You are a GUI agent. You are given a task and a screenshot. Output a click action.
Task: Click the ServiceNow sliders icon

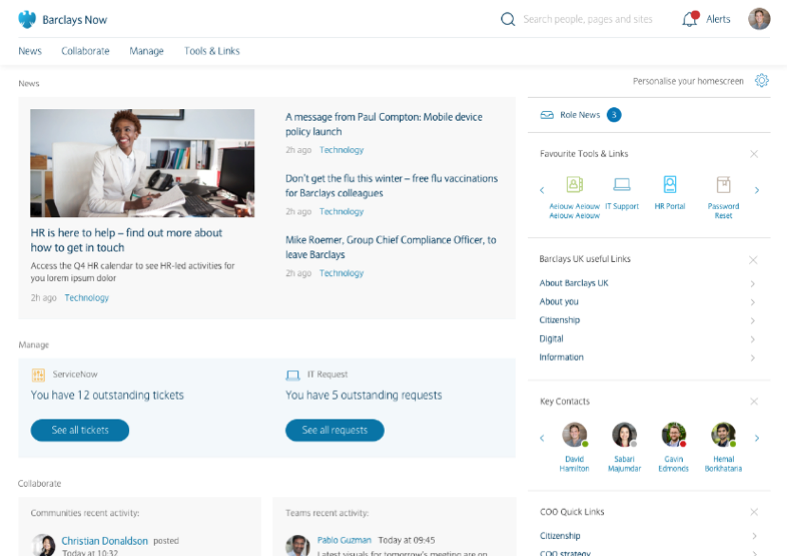(38, 374)
